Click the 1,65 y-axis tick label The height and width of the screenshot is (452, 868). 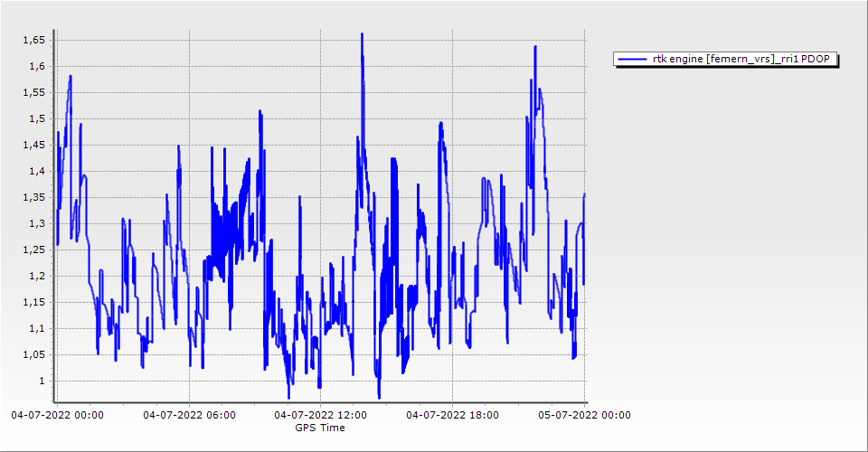33,40
